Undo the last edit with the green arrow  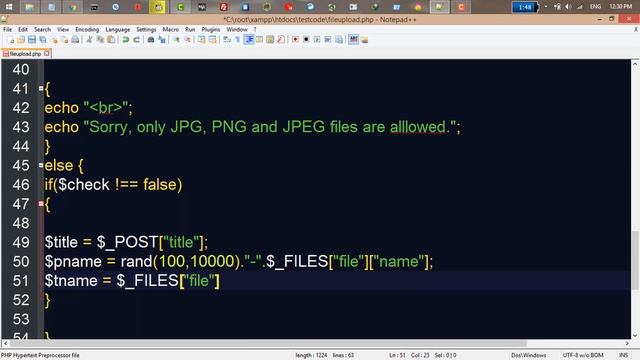[x=126, y=40]
